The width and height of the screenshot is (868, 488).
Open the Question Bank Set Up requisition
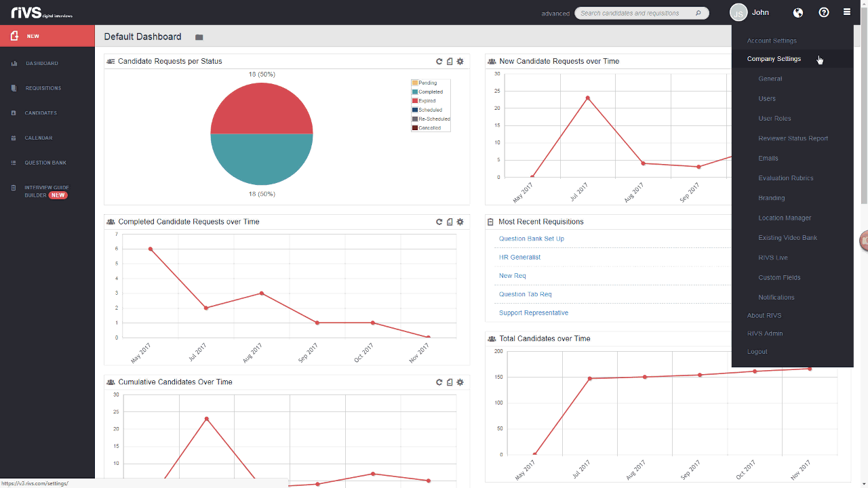(x=532, y=239)
